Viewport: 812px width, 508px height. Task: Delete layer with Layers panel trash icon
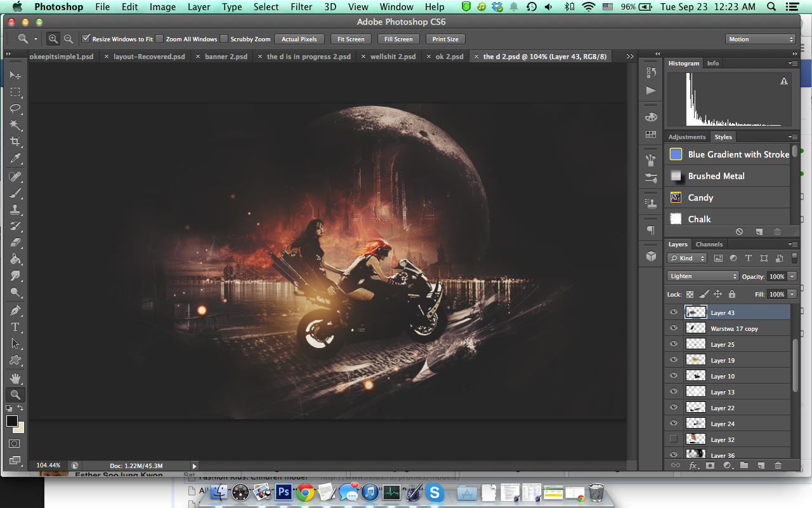coord(778,465)
